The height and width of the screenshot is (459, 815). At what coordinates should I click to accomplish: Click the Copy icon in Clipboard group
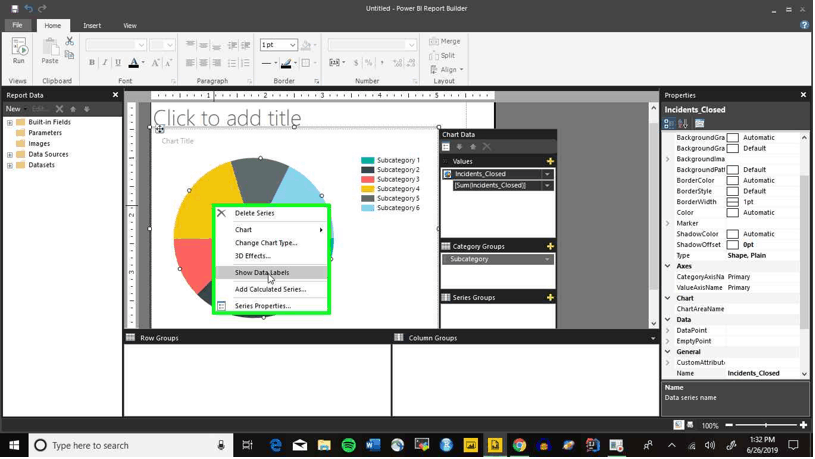click(69, 55)
